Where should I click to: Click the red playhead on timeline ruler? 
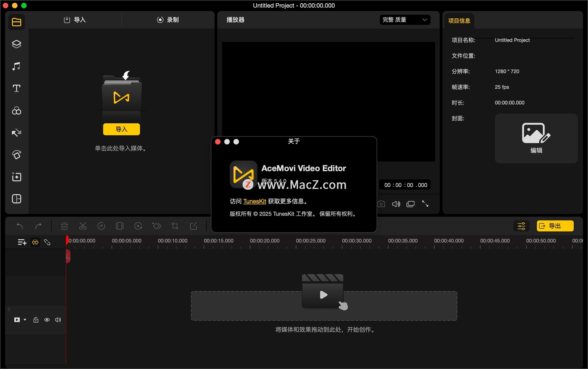[x=67, y=240]
